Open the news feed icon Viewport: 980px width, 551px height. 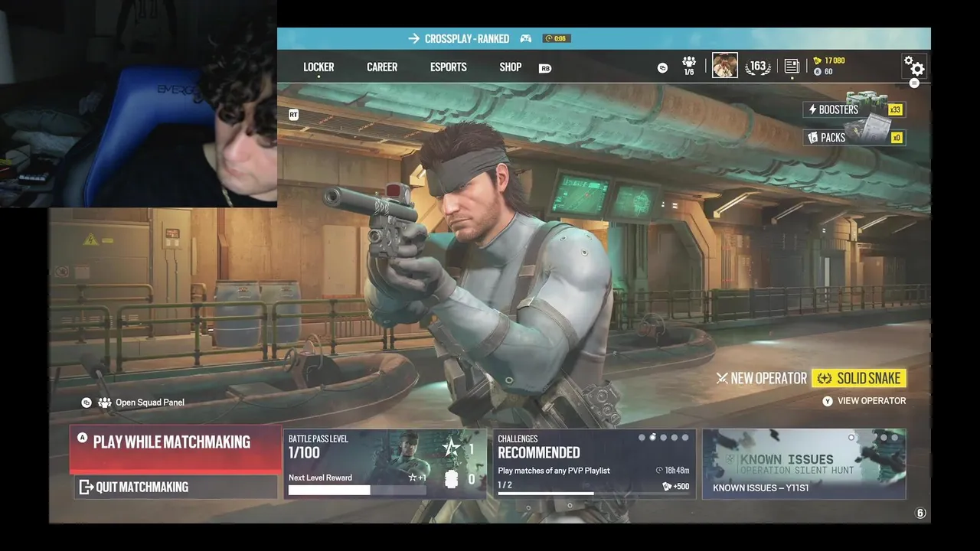click(x=792, y=67)
